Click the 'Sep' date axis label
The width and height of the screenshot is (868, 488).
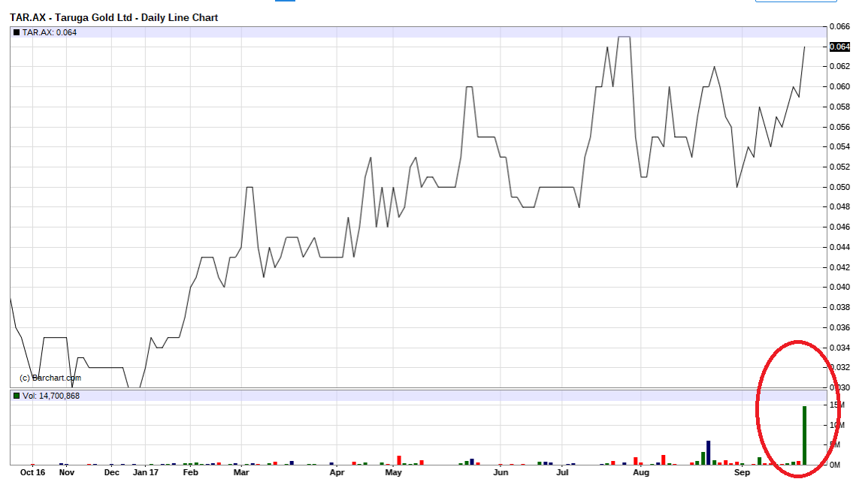(742, 472)
